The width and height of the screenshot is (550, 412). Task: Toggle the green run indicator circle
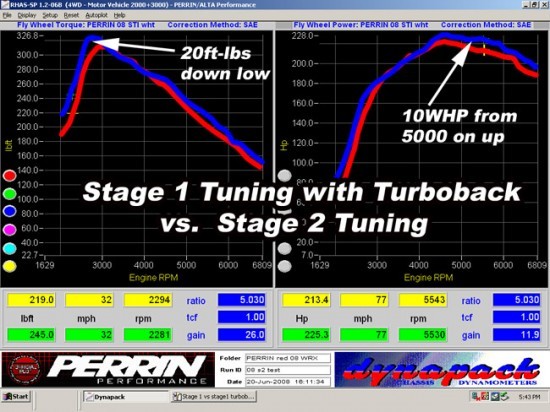(x=9, y=194)
